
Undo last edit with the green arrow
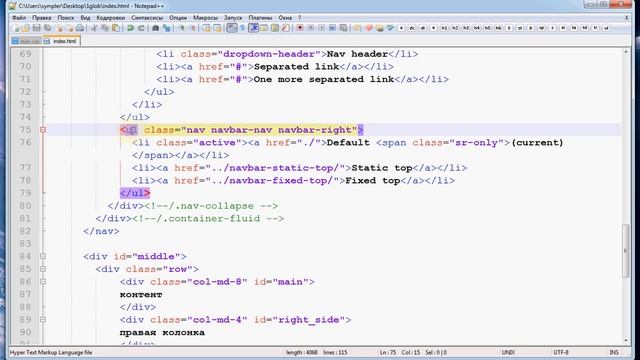(x=130, y=28)
